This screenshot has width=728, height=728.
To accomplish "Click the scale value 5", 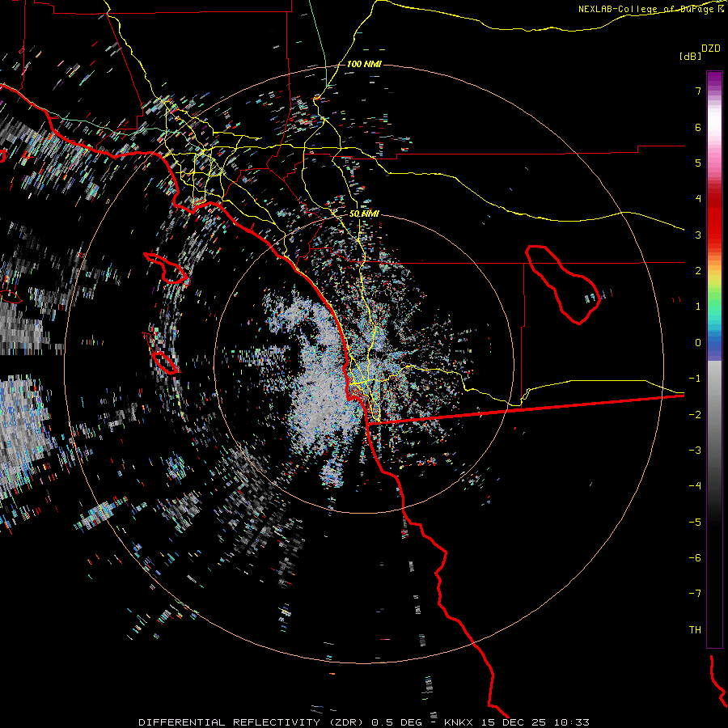I will [x=698, y=163].
